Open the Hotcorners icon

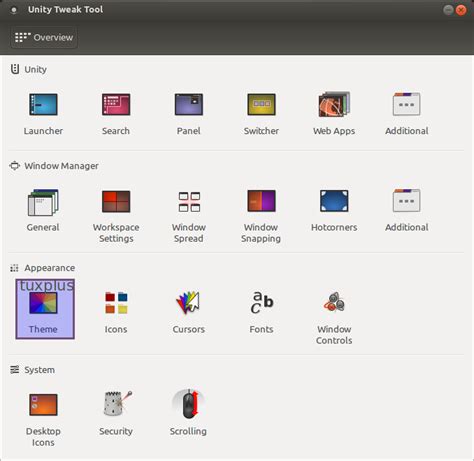click(x=334, y=201)
